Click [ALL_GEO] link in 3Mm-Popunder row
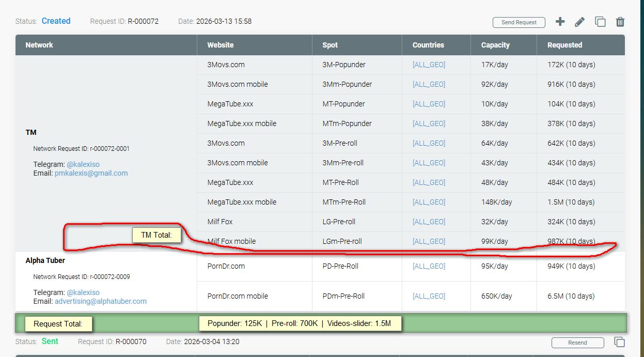The image size is (644, 357). tap(429, 84)
